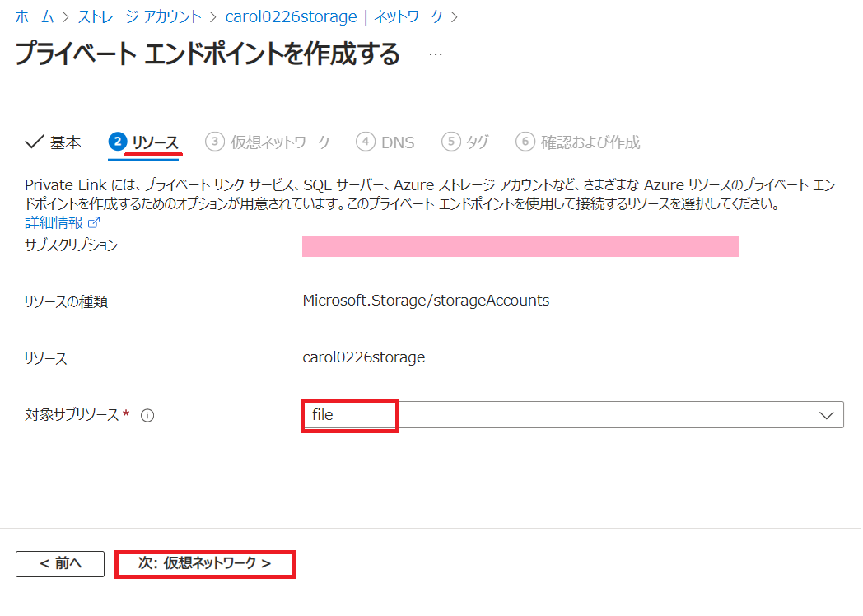Viewport: 863px width, 616px height.
Task: Open carol0226storage | ネットワーク breadcrumb
Action: point(334,17)
